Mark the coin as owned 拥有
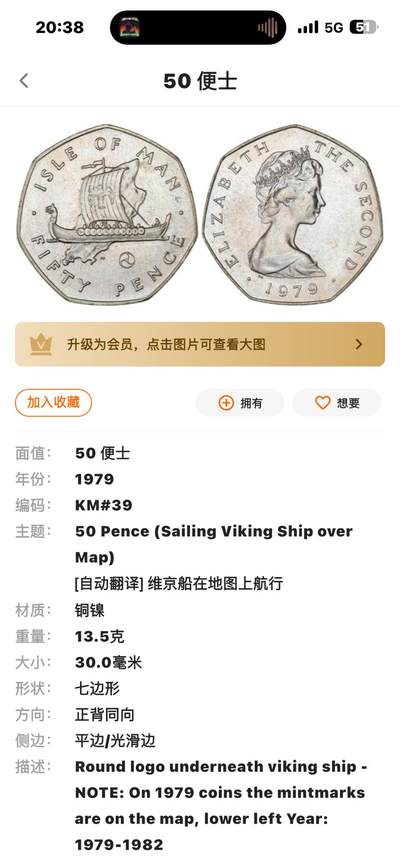Screen dimensions: 400x867 240,403
